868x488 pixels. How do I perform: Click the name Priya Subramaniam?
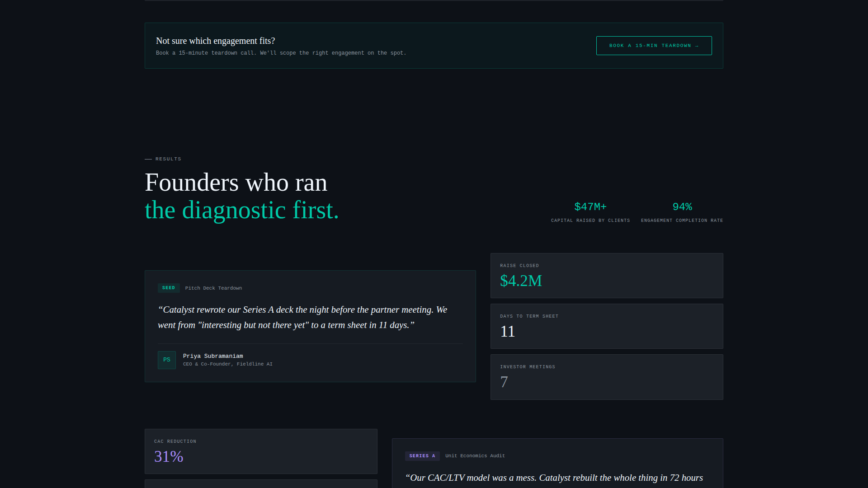pos(213,356)
